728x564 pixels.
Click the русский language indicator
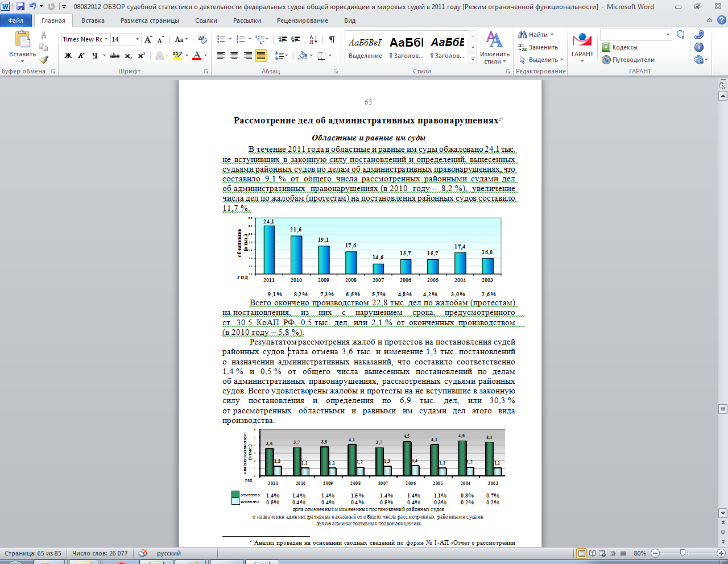pyautogui.click(x=169, y=553)
